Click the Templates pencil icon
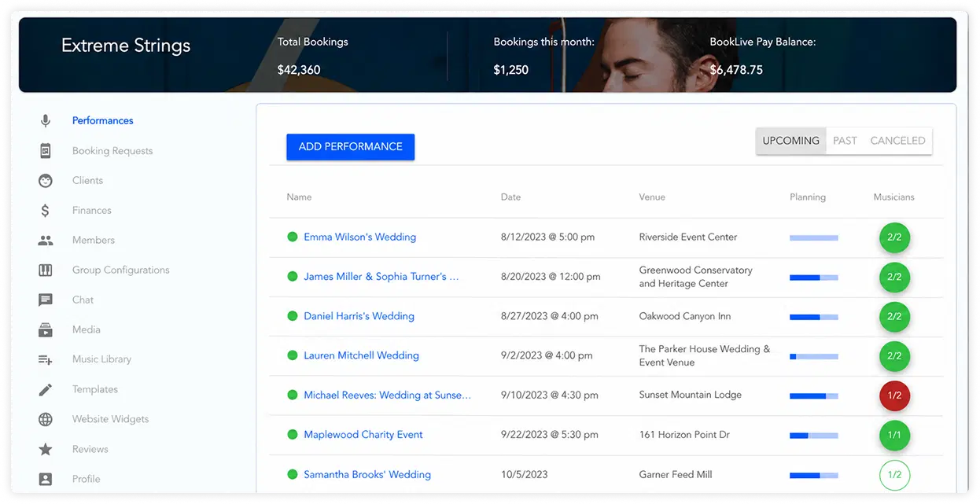The width and height of the screenshot is (980, 504). point(46,390)
